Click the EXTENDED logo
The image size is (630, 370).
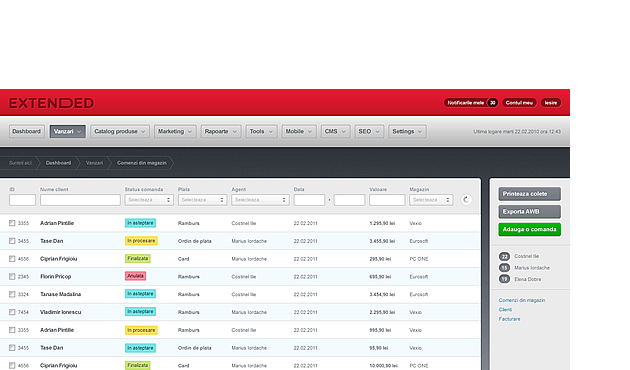tap(51, 103)
